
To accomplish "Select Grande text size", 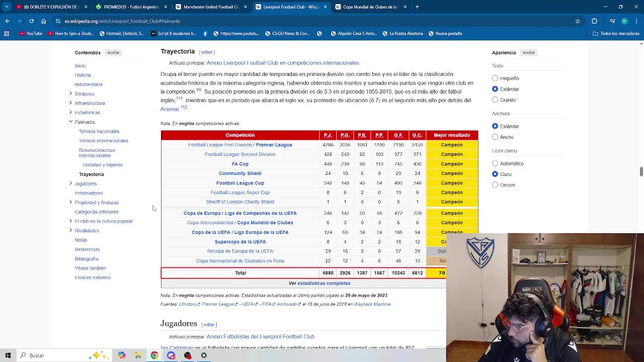I will (x=495, y=100).
